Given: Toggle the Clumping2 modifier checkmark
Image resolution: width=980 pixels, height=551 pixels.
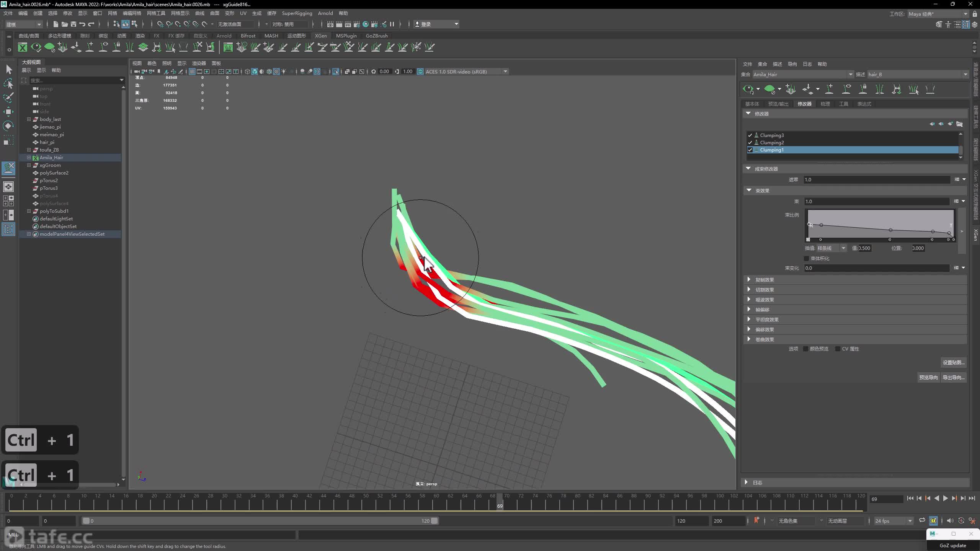Looking at the screenshot, I should (750, 142).
